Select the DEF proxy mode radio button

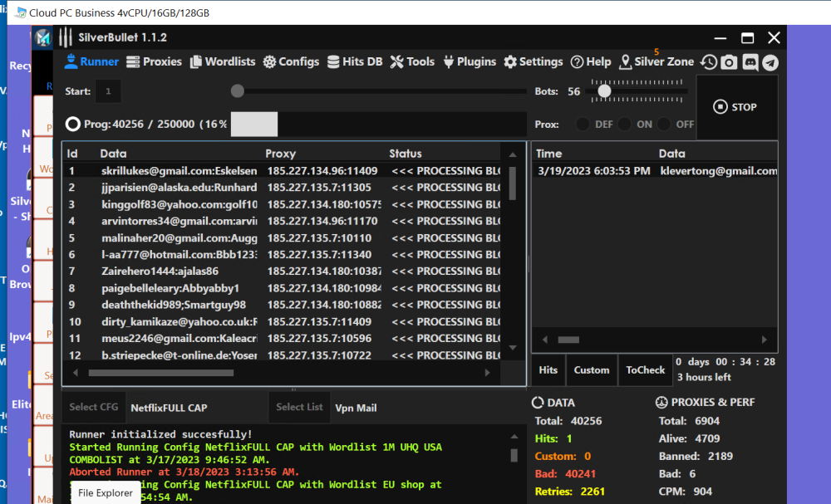click(x=583, y=125)
